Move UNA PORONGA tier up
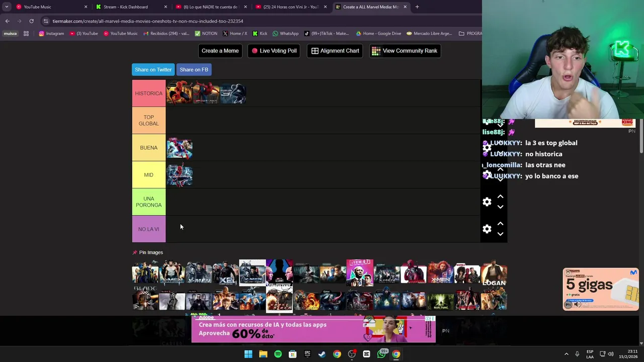The width and height of the screenshot is (644, 362). (x=500, y=197)
